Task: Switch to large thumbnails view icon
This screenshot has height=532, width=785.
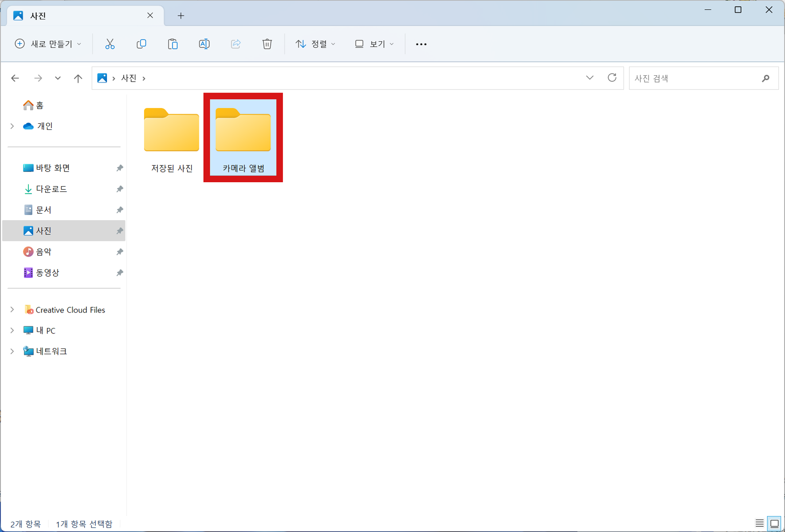Action: (774, 523)
